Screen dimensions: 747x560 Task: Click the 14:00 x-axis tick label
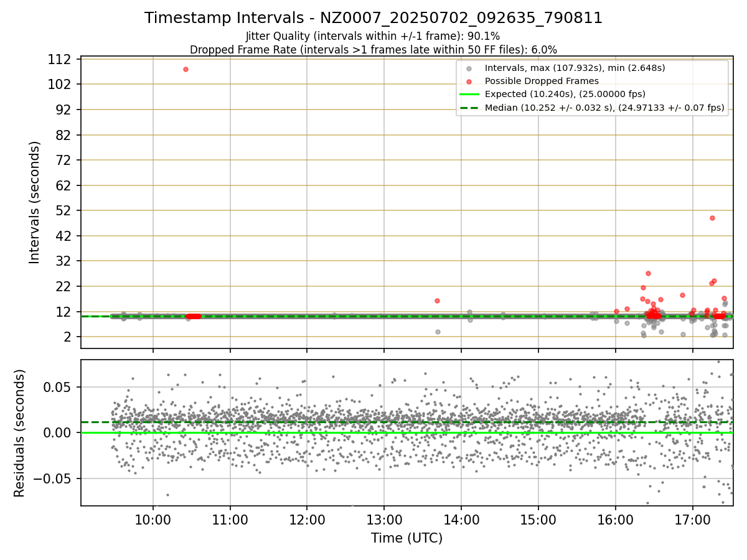461,520
